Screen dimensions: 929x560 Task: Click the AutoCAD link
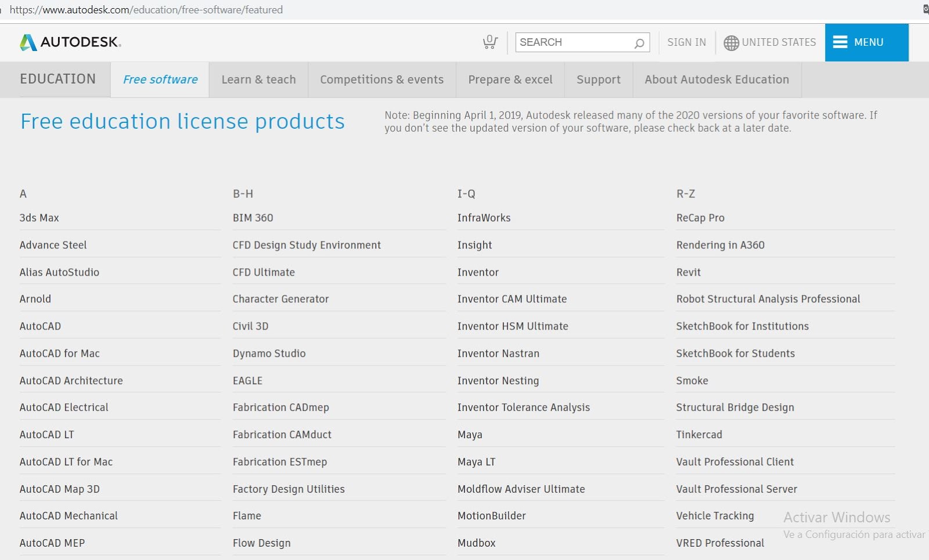point(40,326)
